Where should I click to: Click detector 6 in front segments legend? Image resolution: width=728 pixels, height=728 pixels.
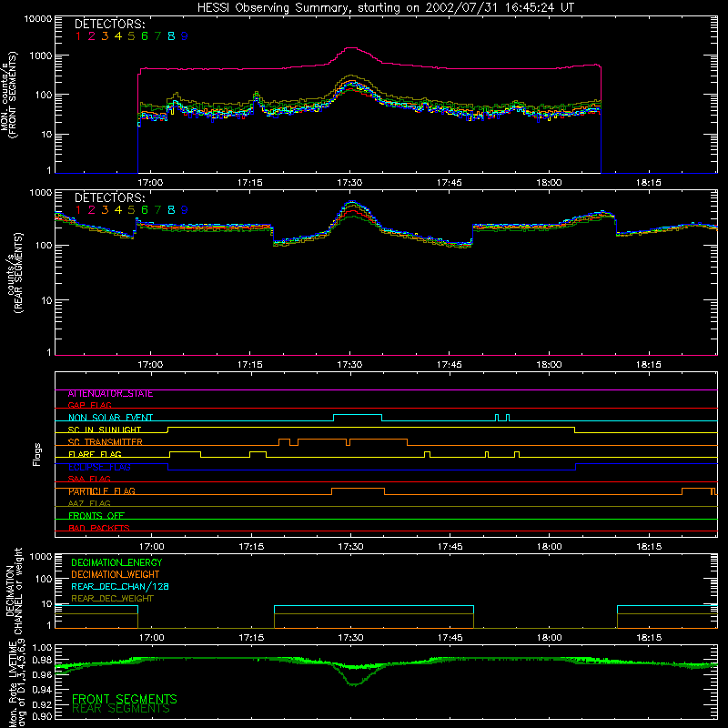145,36
